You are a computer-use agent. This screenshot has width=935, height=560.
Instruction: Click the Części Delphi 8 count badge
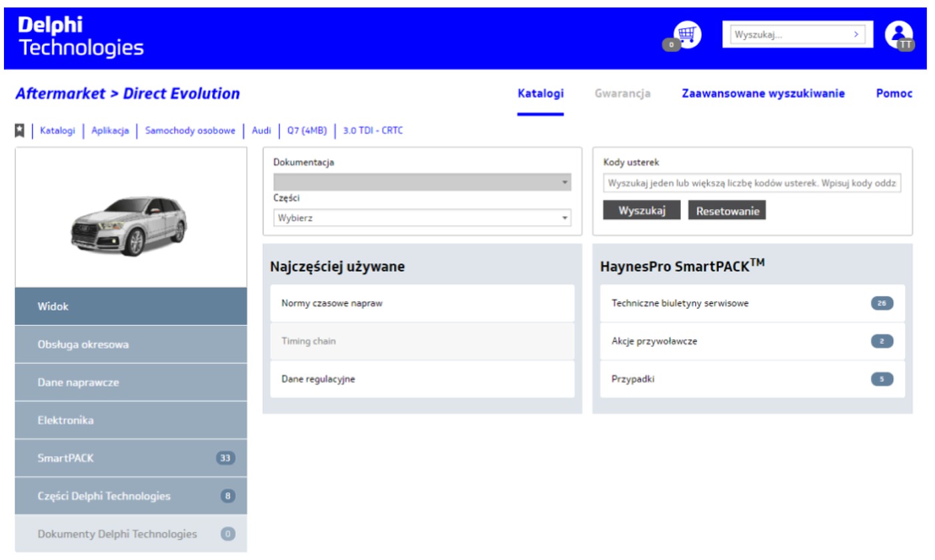pyautogui.click(x=227, y=496)
